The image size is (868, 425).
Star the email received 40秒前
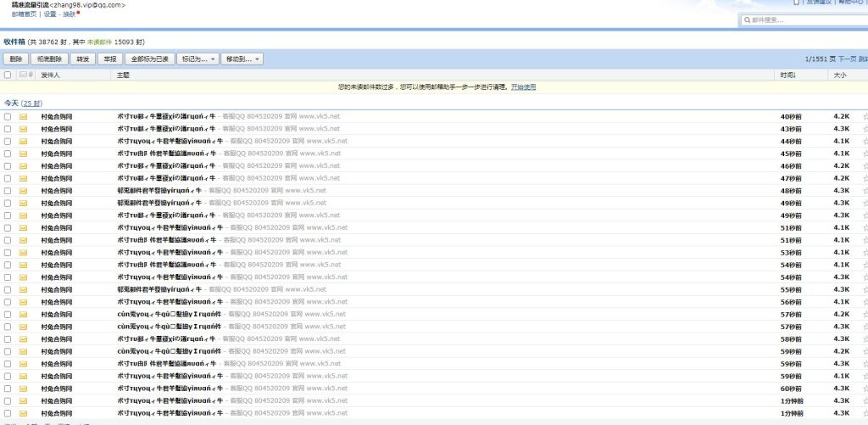(x=865, y=116)
